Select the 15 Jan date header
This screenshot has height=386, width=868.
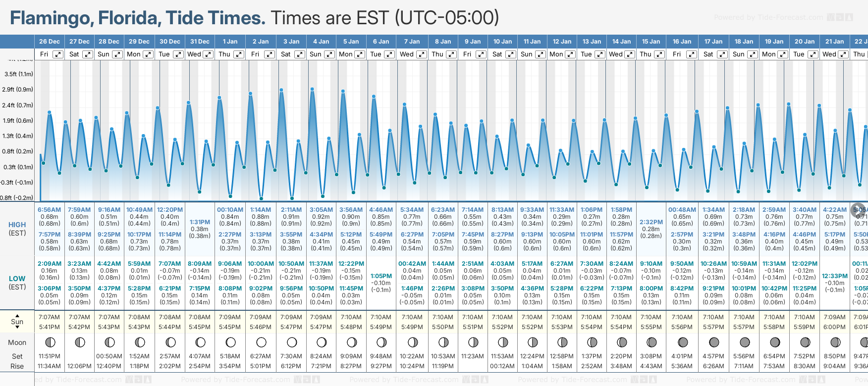click(651, 42)
